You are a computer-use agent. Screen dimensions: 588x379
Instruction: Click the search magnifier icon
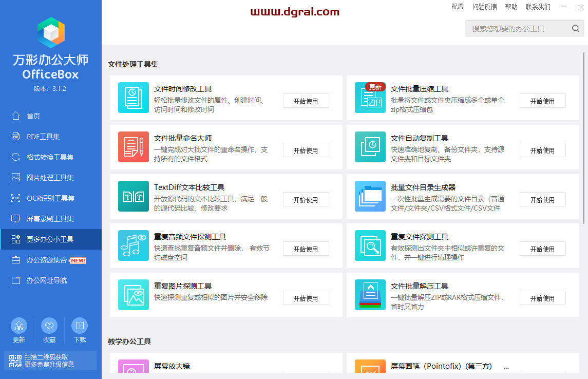(576, 28)
